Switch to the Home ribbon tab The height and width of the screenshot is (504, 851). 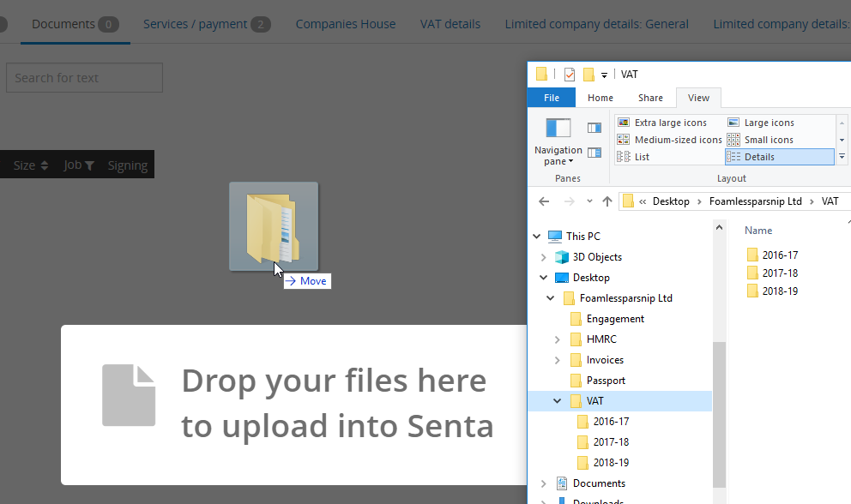click(x=601, y=98)
